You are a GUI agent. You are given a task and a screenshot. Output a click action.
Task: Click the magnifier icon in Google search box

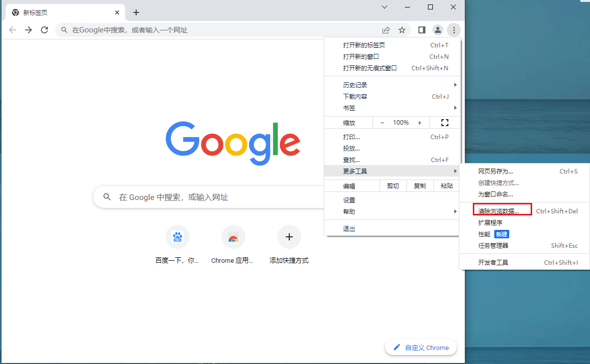click(107, 196)
